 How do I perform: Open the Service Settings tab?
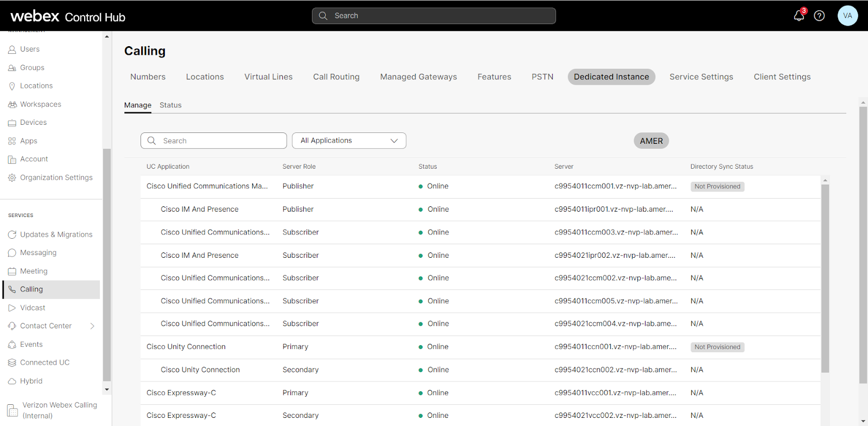click(701, 77)
